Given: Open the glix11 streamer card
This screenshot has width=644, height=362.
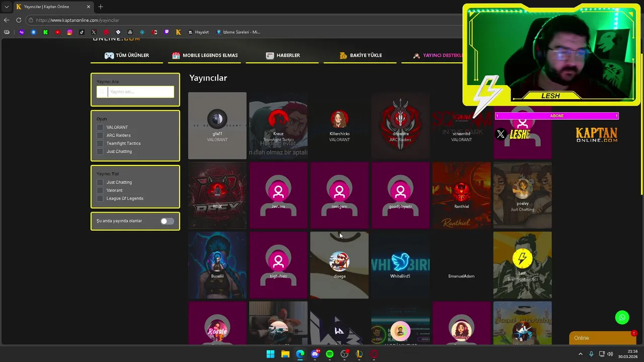Looking at the screenshot, I should click(217, 126).
